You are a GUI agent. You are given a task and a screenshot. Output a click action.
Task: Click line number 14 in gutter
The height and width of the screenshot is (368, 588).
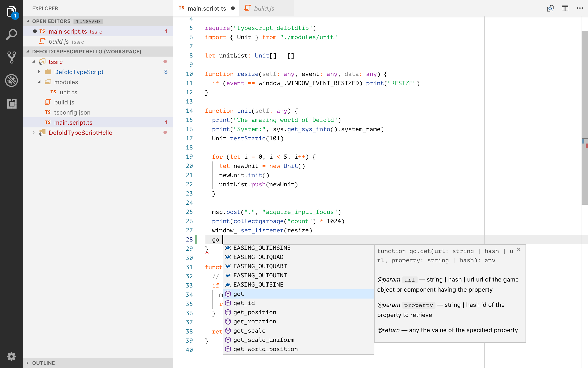tap(189, 111)
